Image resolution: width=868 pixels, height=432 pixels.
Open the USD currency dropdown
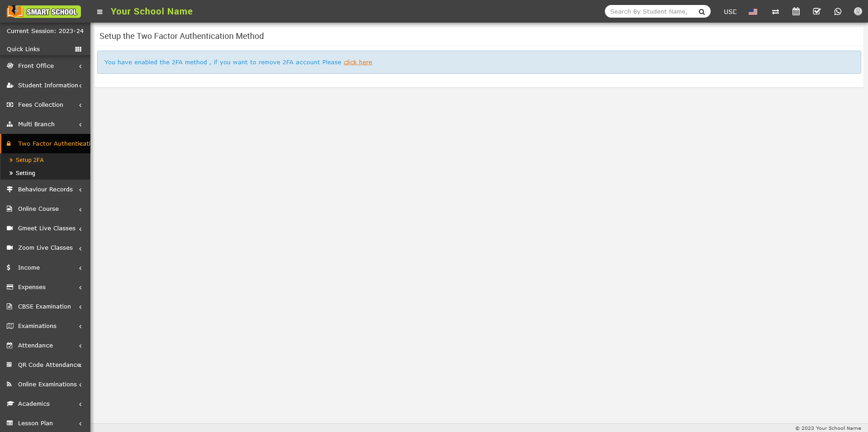pos(730,12)
